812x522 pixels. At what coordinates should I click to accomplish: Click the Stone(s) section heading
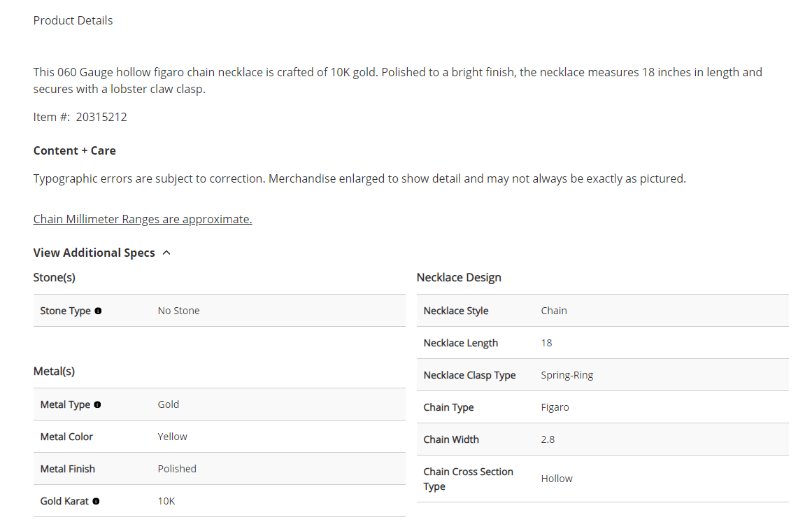pyautogui.click(x=55, y=278)
